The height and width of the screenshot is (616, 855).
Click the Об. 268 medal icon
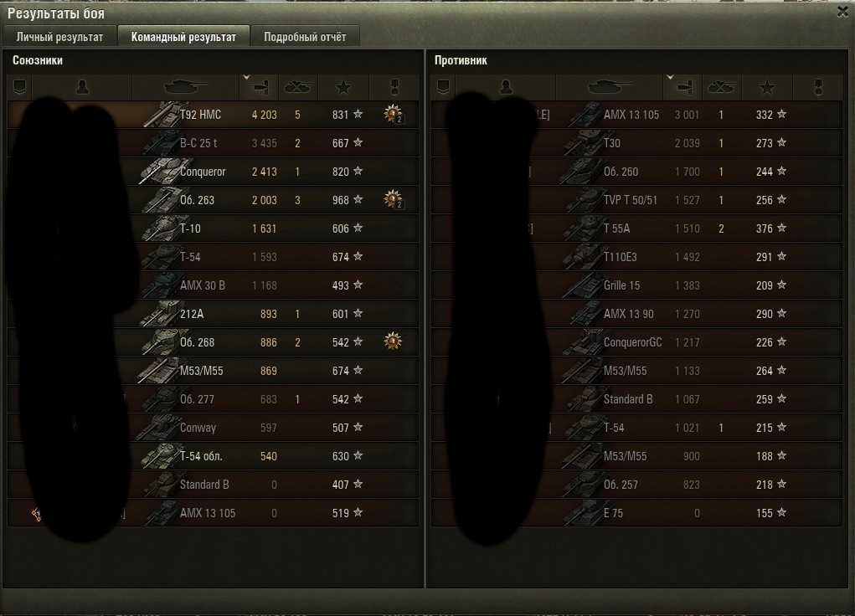point(393,341)
